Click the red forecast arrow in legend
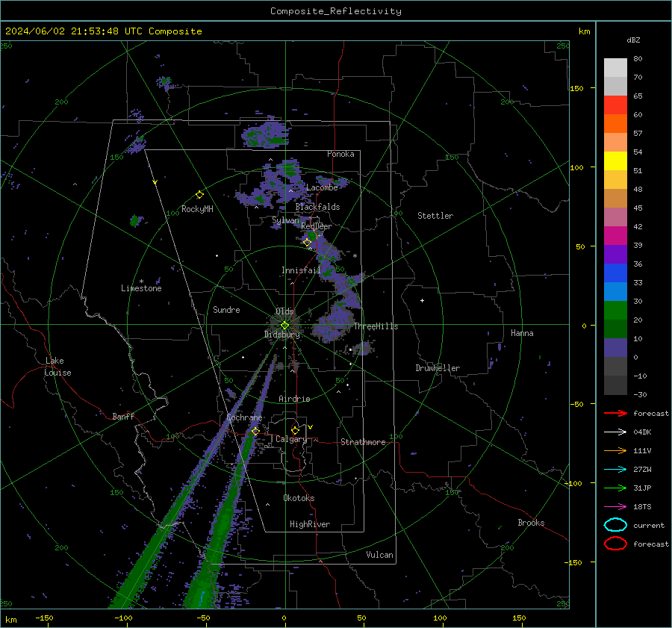672x628 pixels. pyautogui.click(x=615, y=413)
